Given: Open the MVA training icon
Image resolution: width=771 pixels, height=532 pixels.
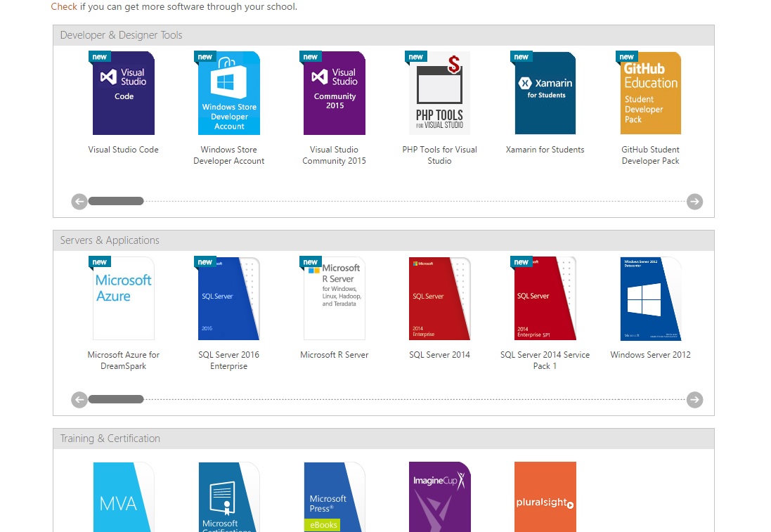Looking at the screenshot, I should (x=124, y=497).
